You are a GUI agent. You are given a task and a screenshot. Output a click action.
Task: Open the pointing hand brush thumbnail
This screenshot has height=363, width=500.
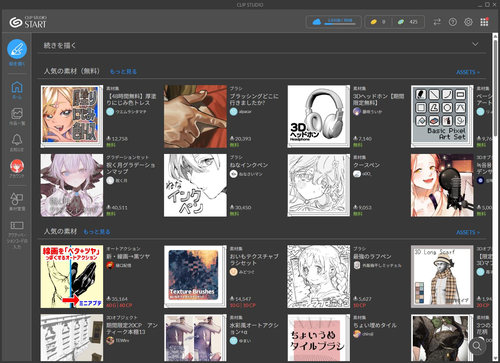point(195,116)
